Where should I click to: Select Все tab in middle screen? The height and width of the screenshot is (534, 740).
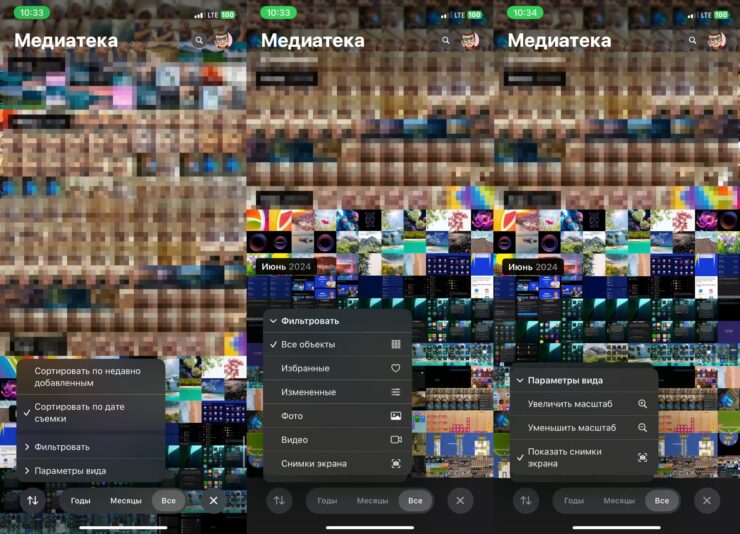[415, 501]
